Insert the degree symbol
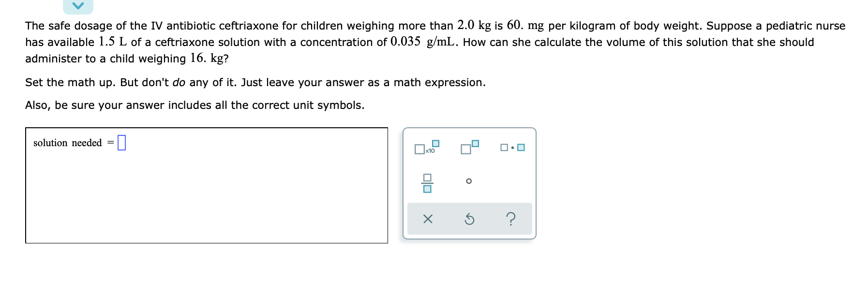Image resolution: width=868 pixels, height=301 pixels. (x=469, y=181)
